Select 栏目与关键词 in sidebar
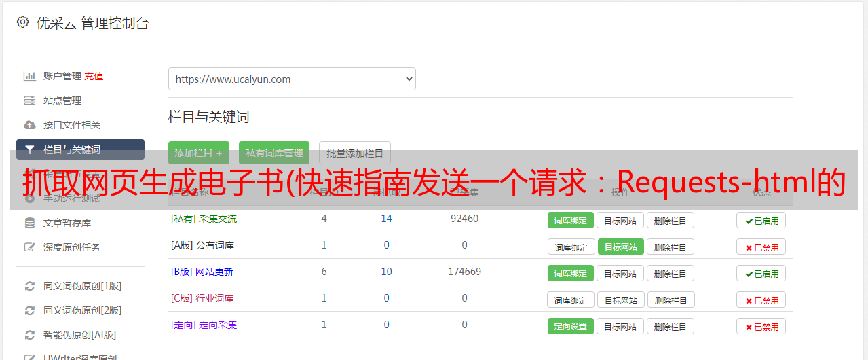This screenshot has width=868, height=360. point(80,149)
